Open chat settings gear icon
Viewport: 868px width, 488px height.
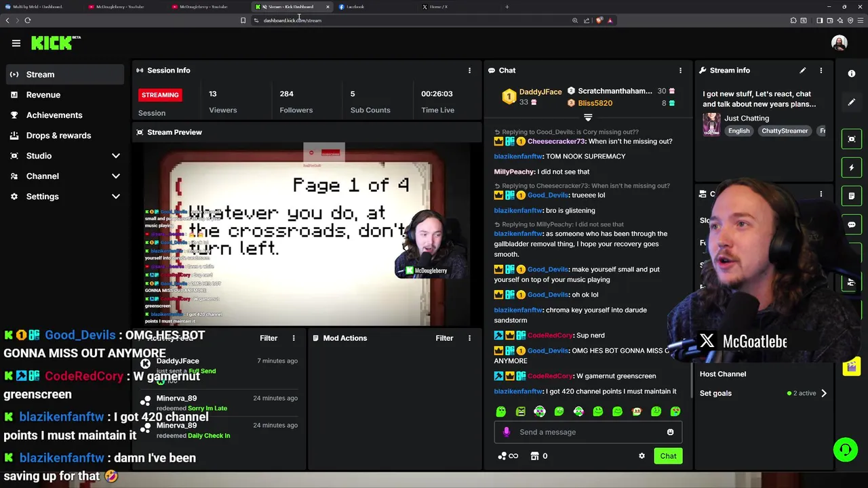click(x=642, y=456)
